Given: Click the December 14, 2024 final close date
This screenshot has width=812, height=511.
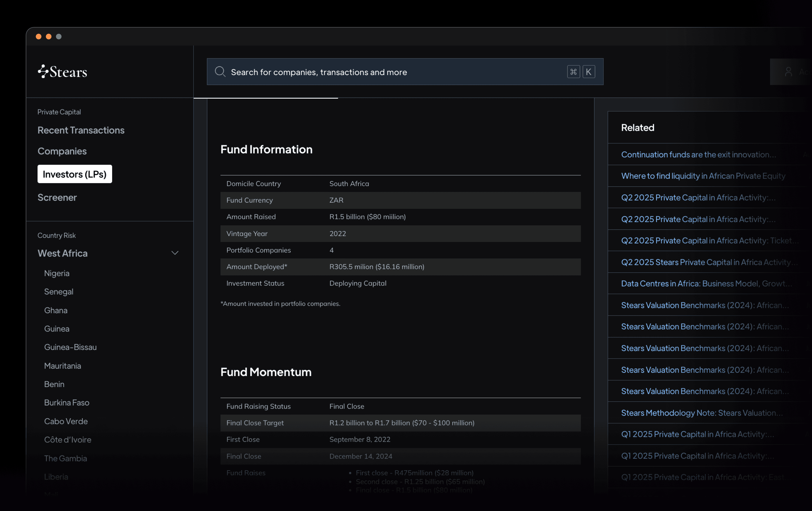Looking at the screenshot, I should (360, 456).
